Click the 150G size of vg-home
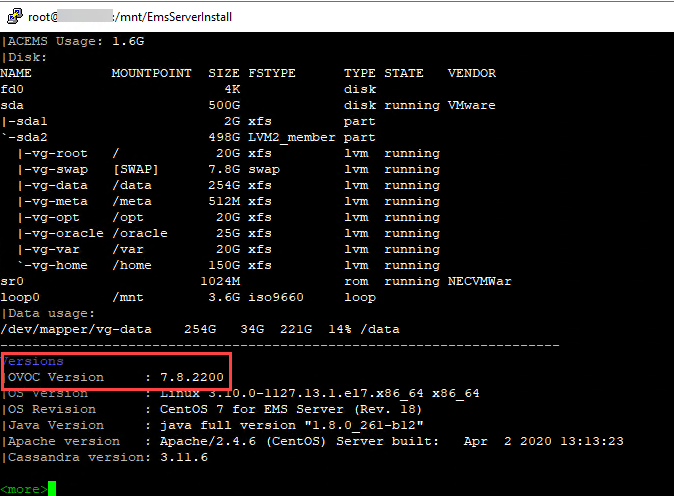The image size is (674, 496). (224, 265)
